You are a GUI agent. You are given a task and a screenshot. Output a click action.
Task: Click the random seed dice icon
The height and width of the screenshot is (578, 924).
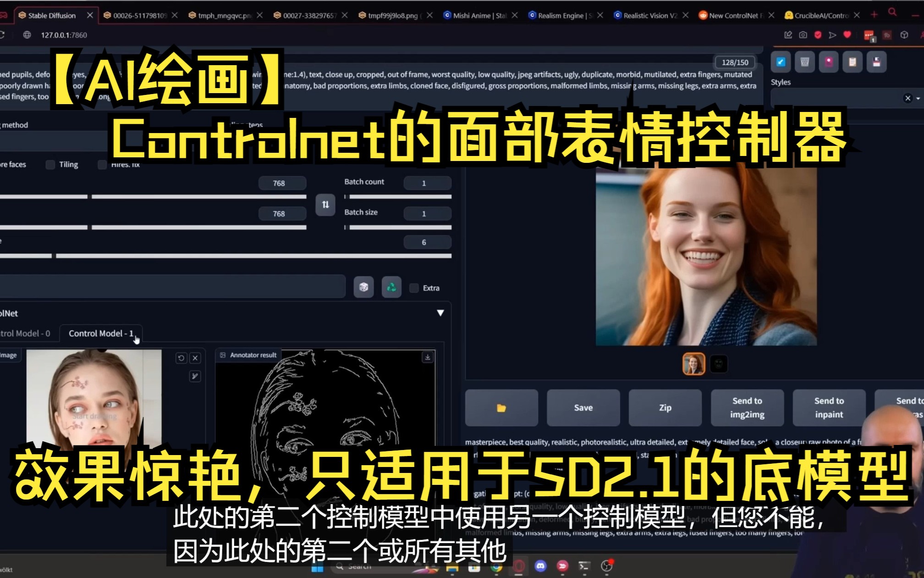[x=364, y=287]
